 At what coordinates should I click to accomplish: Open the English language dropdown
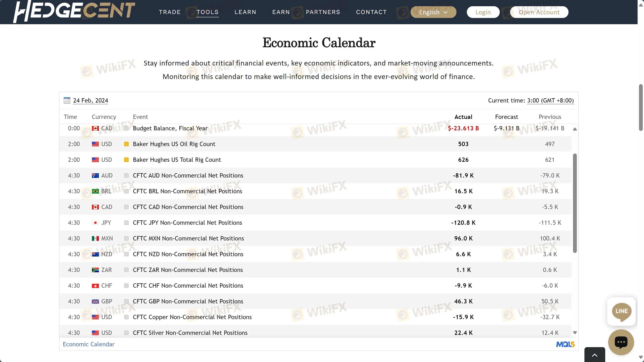(x=433, y=12)
